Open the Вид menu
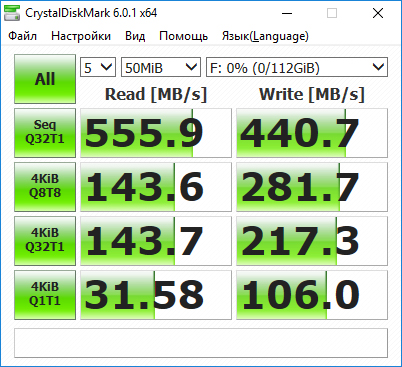This screenshot has height=367, width=402. click(135, 36)
